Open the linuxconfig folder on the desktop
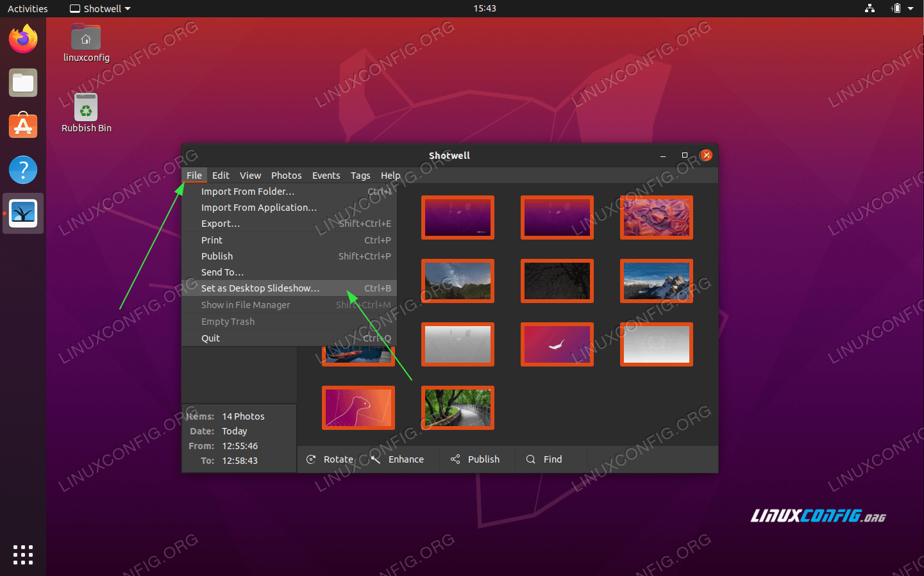924x576 pixels. (x=86, y=37)
